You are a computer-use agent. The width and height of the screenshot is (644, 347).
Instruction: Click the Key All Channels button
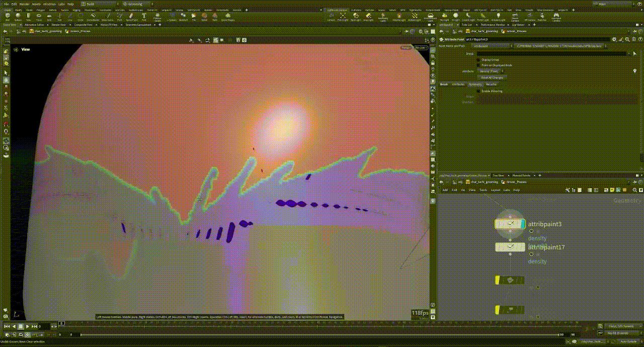617,333
